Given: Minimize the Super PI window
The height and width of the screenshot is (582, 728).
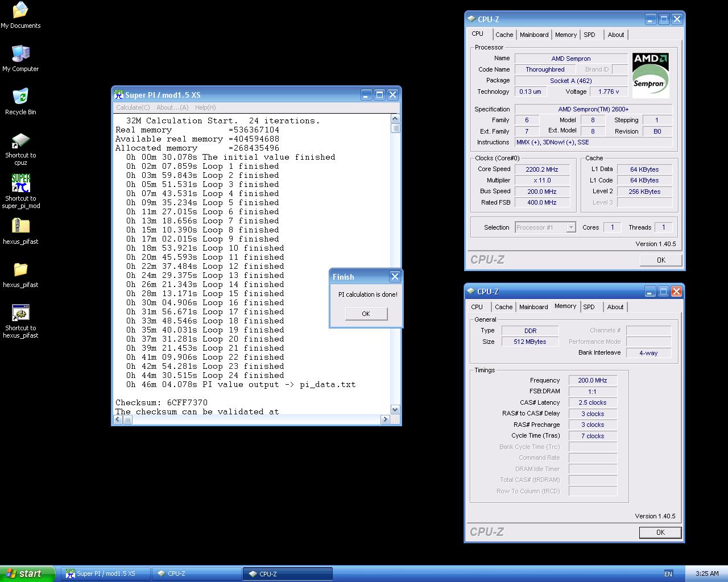Looking at the screenshot, I should [366, 95].
